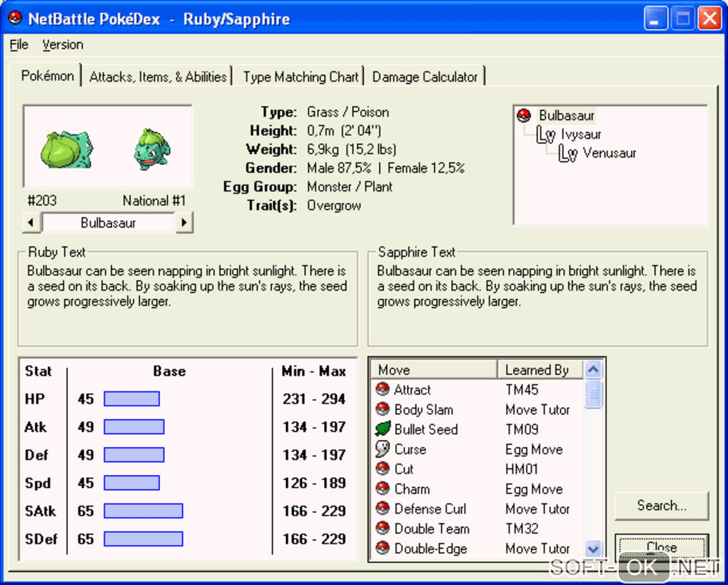Click the type icon beside Body Slam

(x=383, y=409)
